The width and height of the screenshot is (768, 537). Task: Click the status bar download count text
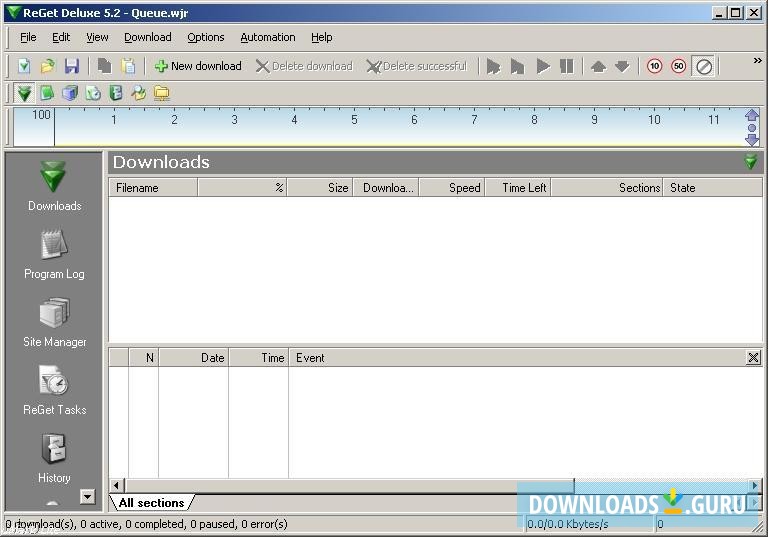point(147,524)
